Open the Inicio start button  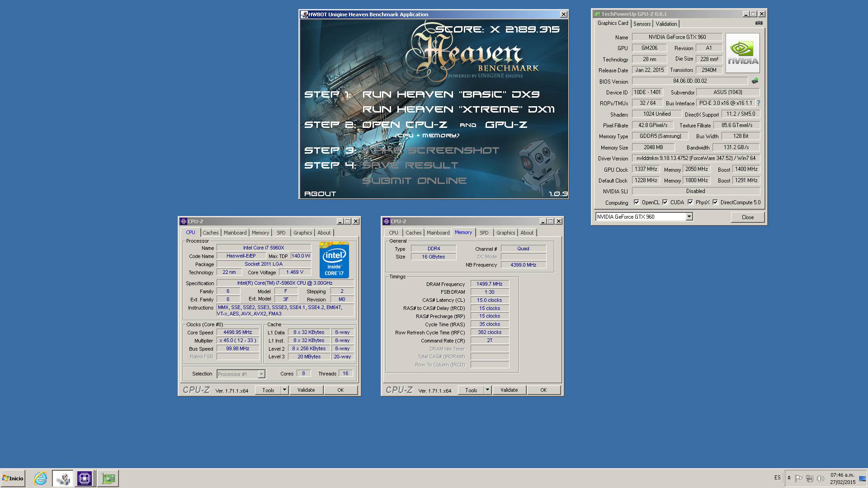coord(13,478)
